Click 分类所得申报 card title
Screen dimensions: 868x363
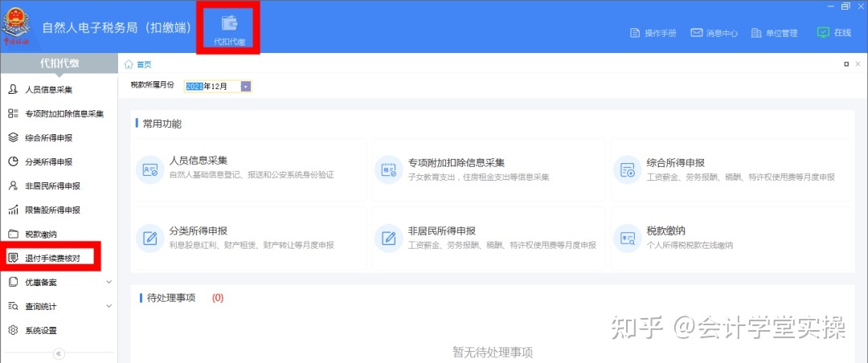(x=199, y=230)
